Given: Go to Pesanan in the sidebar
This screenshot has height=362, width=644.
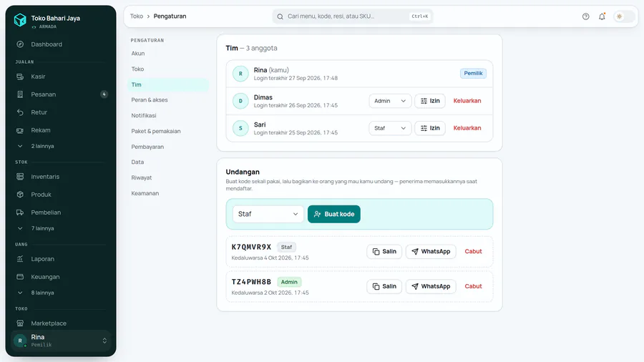Looking at the screenshot, I should (61, 94).
